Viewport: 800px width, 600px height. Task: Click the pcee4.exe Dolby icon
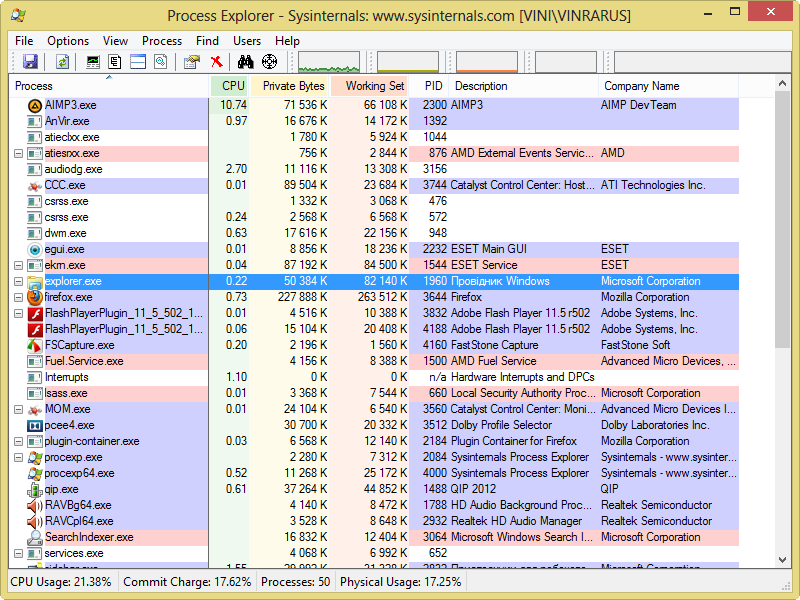[x=35, y=426]
